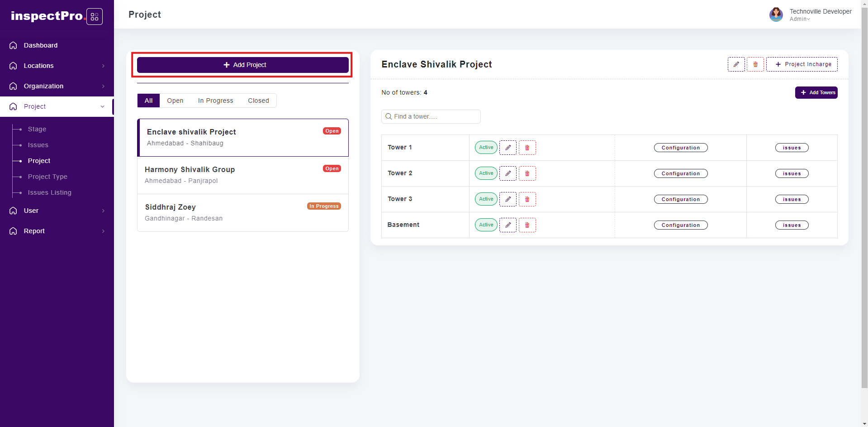This screenshot has height=427, width=868.
Task: Delete the Enclave Shivalik Project via trash icon
Action: 755,64
